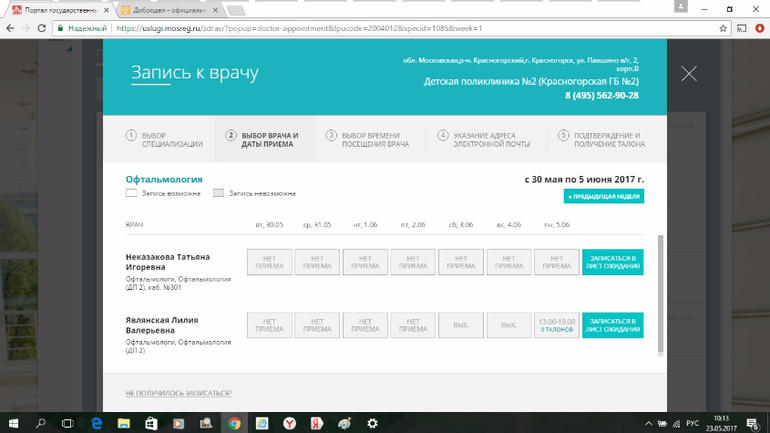Click the browser address bar URL
This screenshot has height=433, width=770.
[300, 28]
